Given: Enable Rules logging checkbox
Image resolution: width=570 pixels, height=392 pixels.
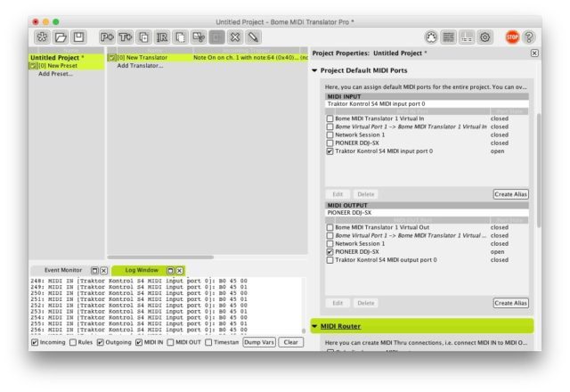Looking at the screenshot, I should point(73,342).
